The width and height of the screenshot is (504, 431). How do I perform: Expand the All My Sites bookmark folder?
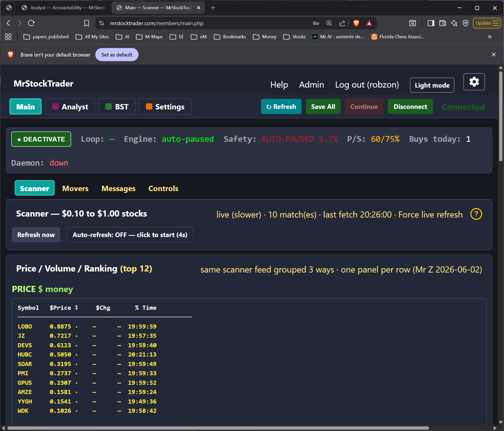point(92,37)
